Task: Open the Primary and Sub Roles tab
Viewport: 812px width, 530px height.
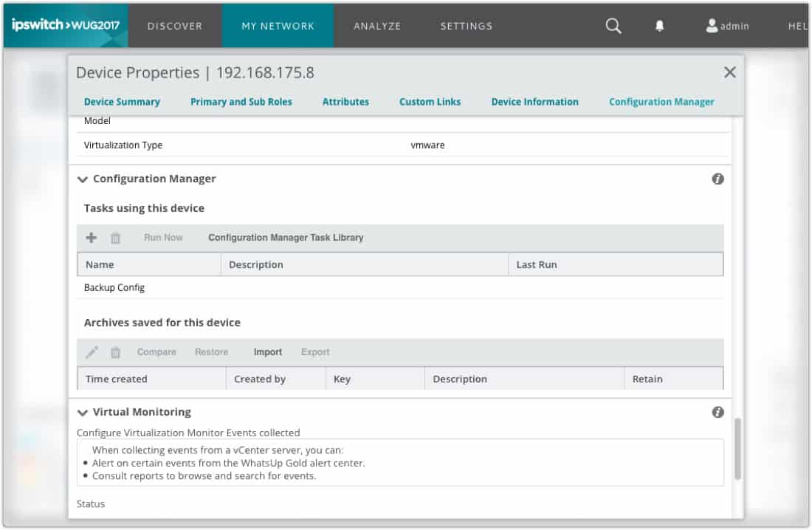Action: click(241, 102)
